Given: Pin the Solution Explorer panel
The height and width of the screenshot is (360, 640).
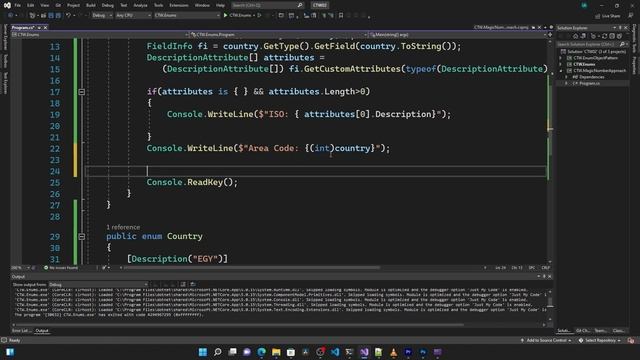Looking at the screenshot, I should point(620,28).
